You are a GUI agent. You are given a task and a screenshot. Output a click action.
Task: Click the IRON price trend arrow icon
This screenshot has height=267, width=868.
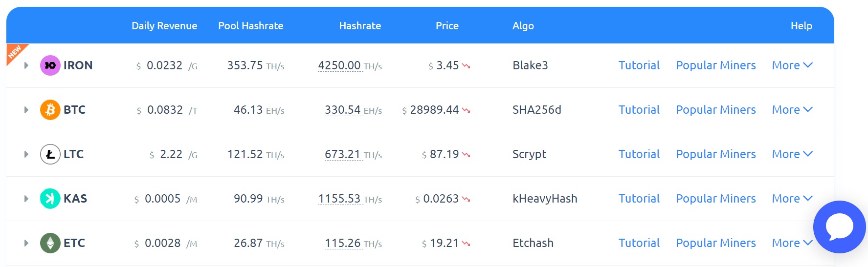click(466, 66)
